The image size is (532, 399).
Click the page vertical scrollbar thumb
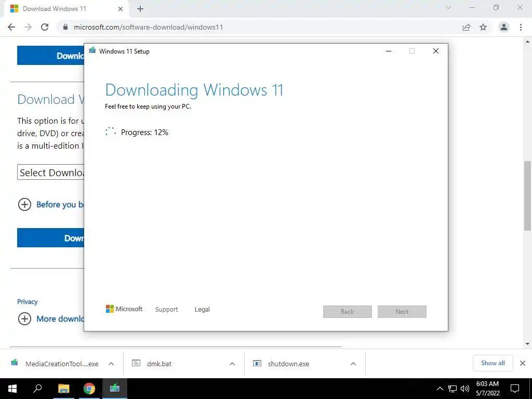pos(528,196)
